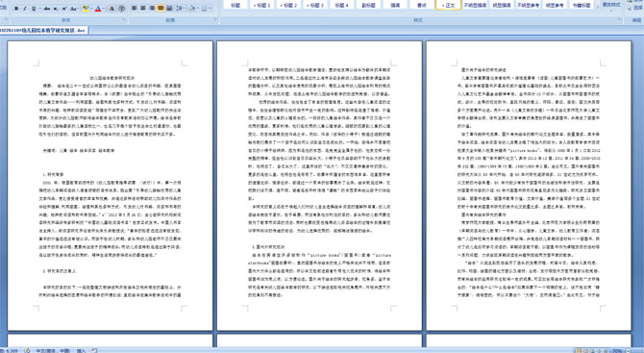The image size is (644, 353).
Task: Open font color dropdown arrow
Action: coord(104,9)
